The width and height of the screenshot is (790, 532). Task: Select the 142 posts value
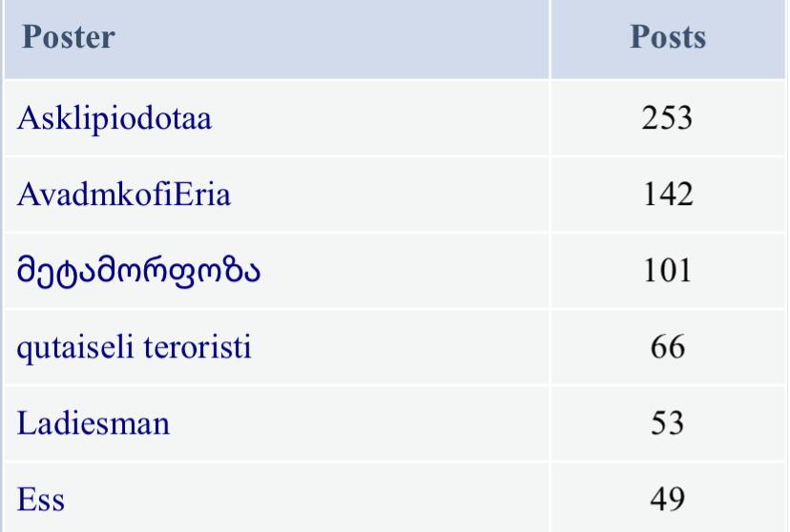coord(667,194)
